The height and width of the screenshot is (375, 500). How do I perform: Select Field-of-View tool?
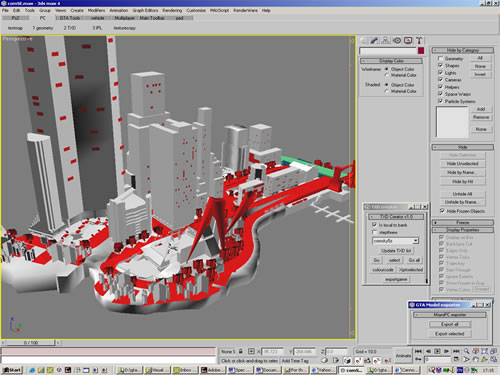coord(466,360)
